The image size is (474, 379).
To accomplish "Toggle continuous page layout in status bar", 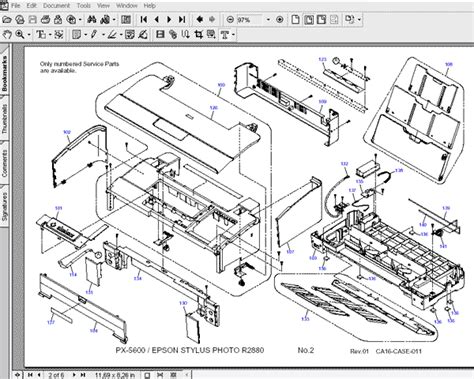I will [x=160, y=375].
